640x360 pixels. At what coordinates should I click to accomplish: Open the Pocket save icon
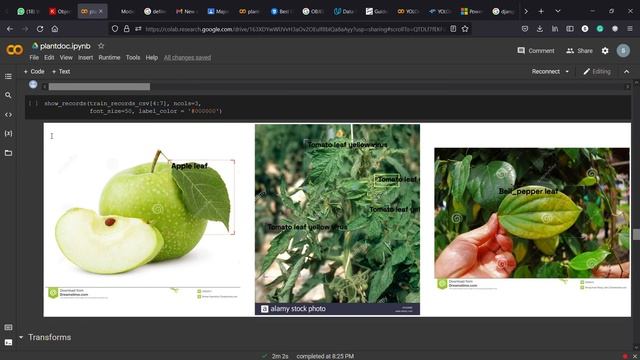[x=525, y=29]
